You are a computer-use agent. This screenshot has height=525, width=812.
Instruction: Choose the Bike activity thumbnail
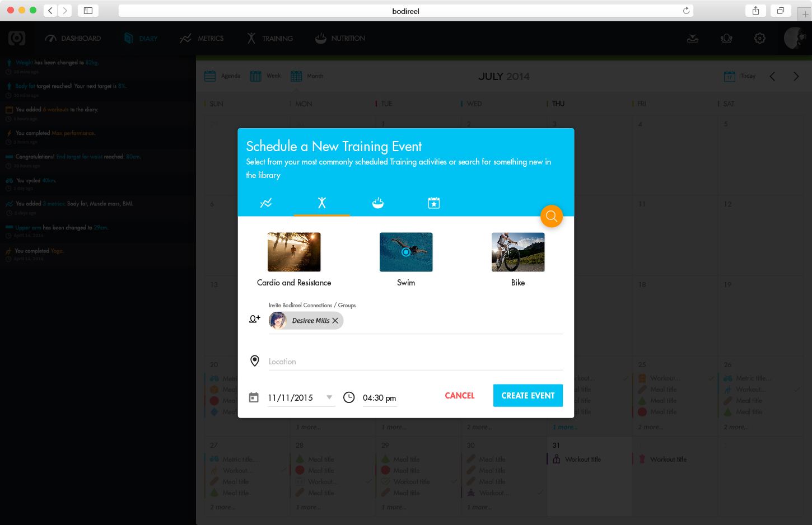(518, 252)
